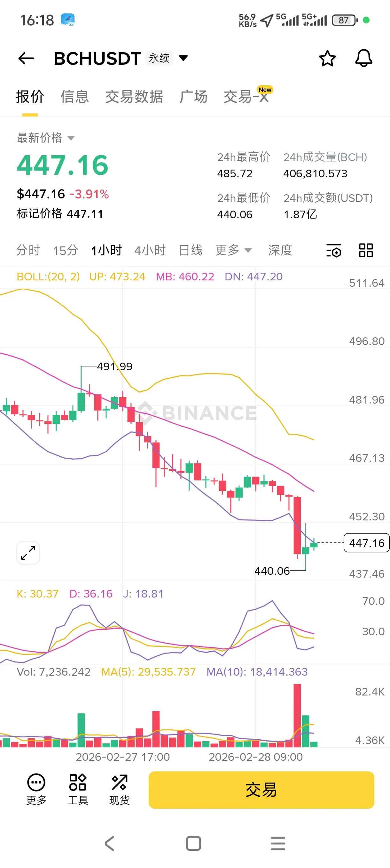Screen dimensions: 390x868
Task: Switch to 现货 spot market
Action: tap(120, 790)
